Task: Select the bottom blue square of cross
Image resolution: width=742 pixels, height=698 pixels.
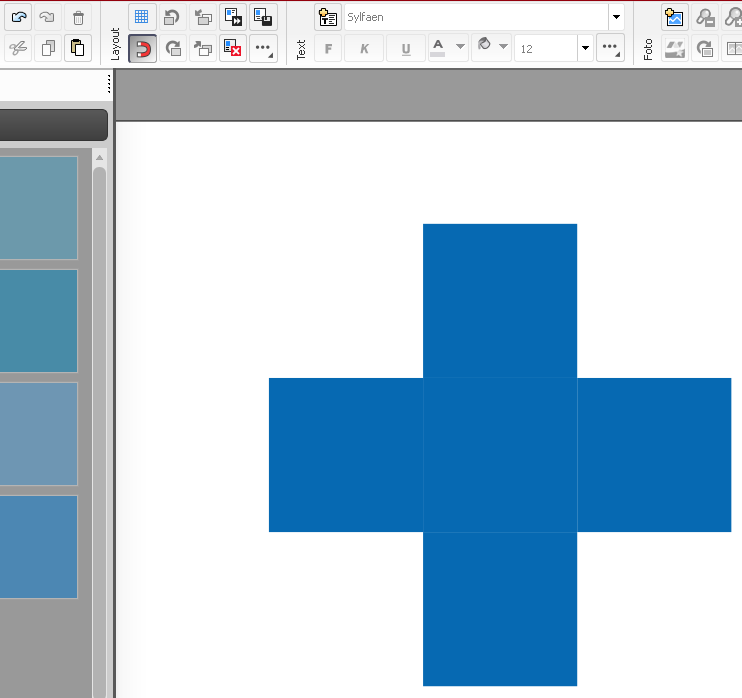Action: [x=500, y=609]
